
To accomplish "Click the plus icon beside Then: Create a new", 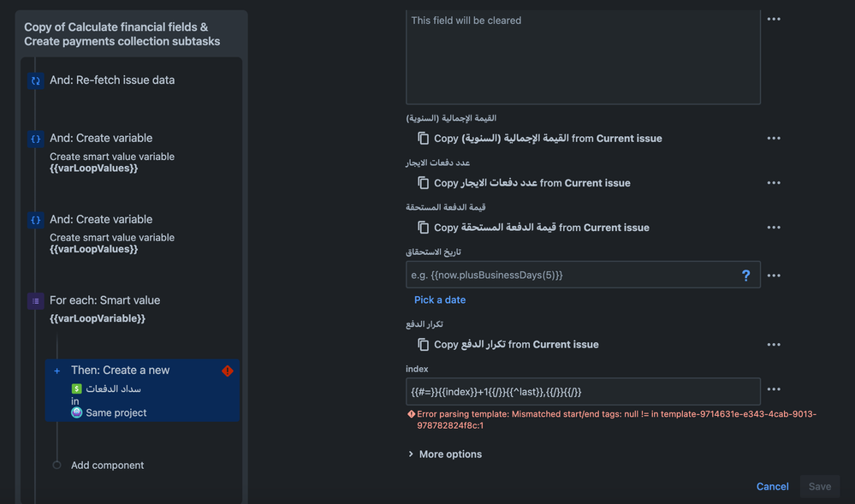I will (56, 371).
